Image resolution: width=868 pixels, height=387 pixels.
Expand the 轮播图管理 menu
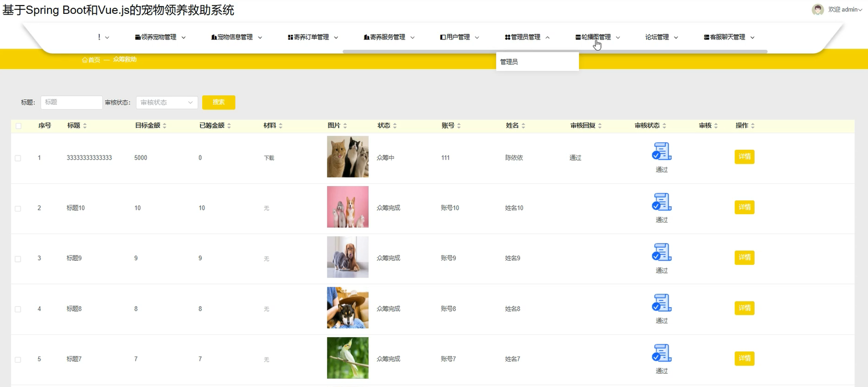pyautogui.click(x=598, y=37)
